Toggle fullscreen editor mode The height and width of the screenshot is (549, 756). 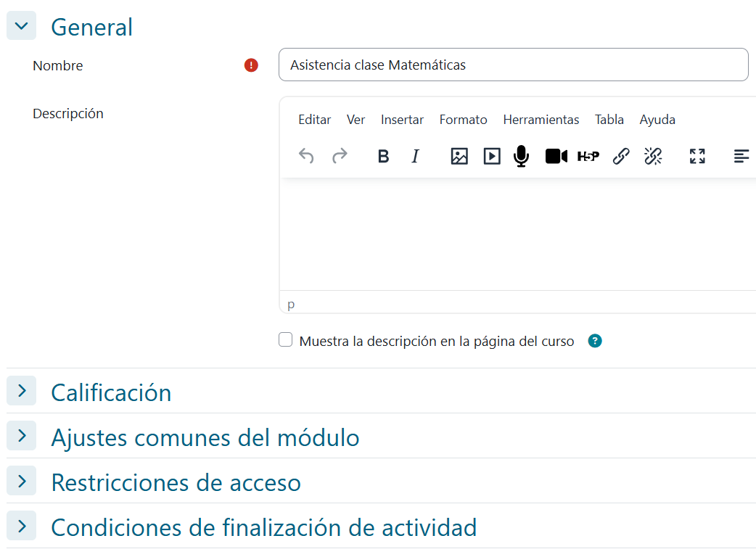(x=697, y=156)
